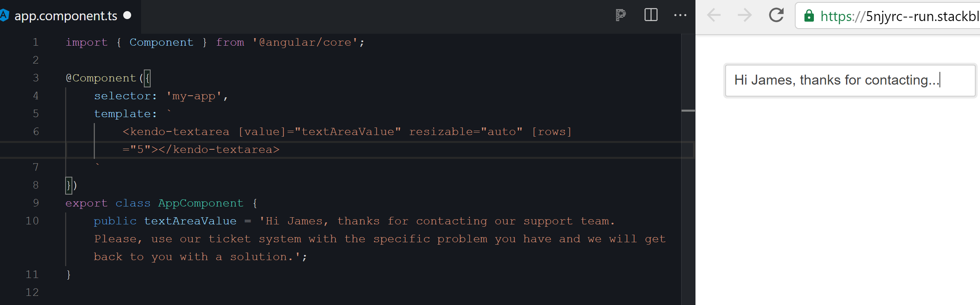Format the document with the Prettier icon
Screen dimensions: 980x305
(620, 15)
